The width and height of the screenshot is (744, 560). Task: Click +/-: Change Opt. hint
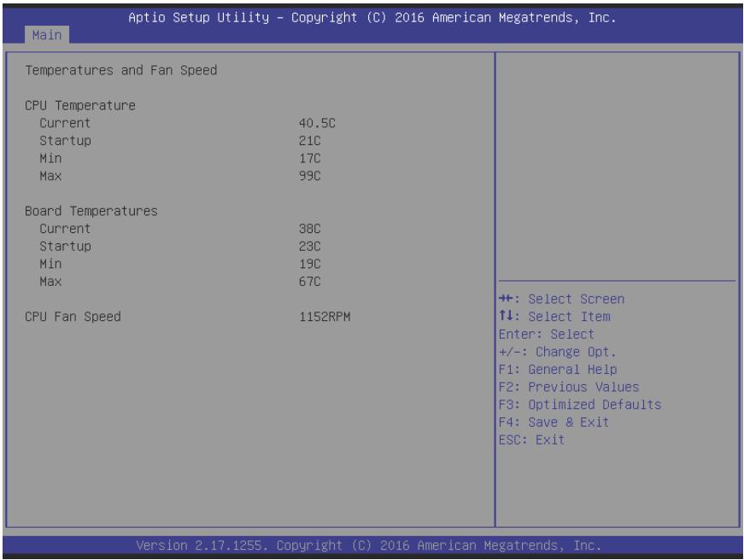point(558,352)
